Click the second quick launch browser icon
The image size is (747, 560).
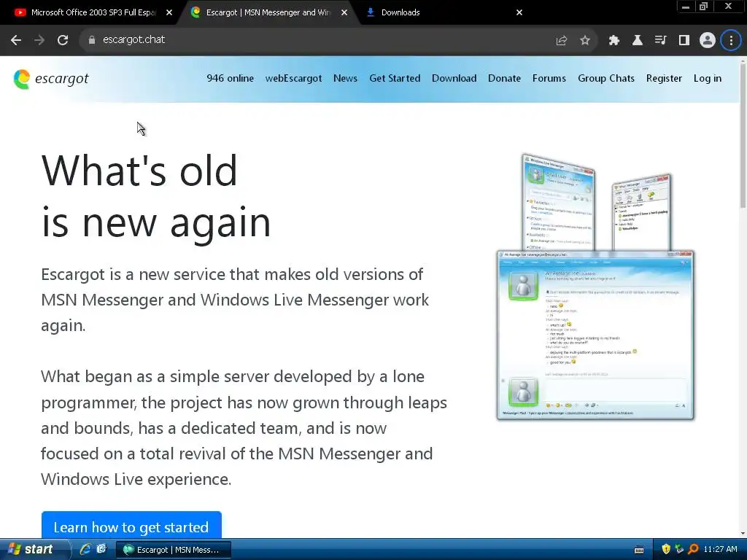pos(101,549)
